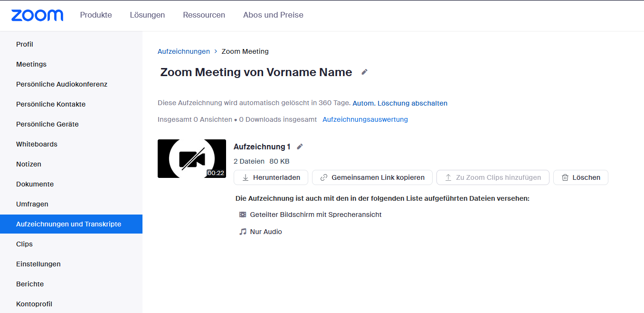Viewport: 644px width, 313px height.
Task: Expand the Ressourcen navigation menu
Action: point(204,15)
